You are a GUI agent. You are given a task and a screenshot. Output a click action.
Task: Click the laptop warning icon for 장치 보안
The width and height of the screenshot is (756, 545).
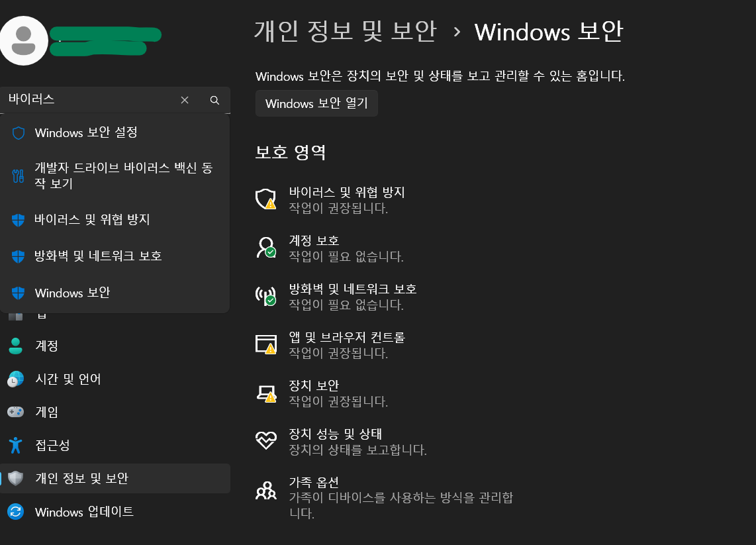point(265,393)
